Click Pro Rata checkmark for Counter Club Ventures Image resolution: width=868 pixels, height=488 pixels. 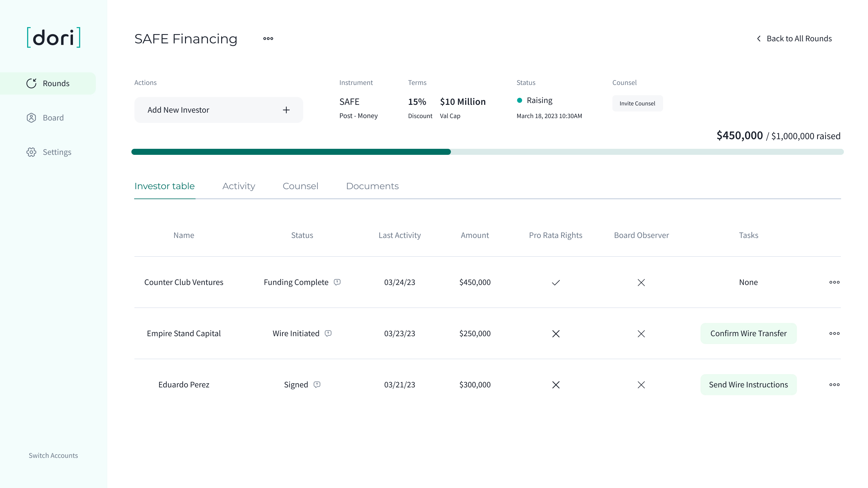click(x=556, y=283)
